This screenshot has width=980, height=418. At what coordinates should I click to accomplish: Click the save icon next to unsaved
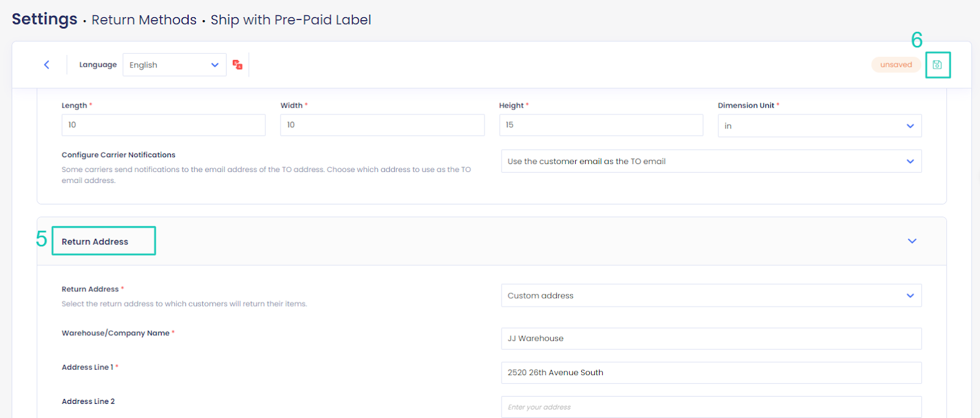coord(937,65)
